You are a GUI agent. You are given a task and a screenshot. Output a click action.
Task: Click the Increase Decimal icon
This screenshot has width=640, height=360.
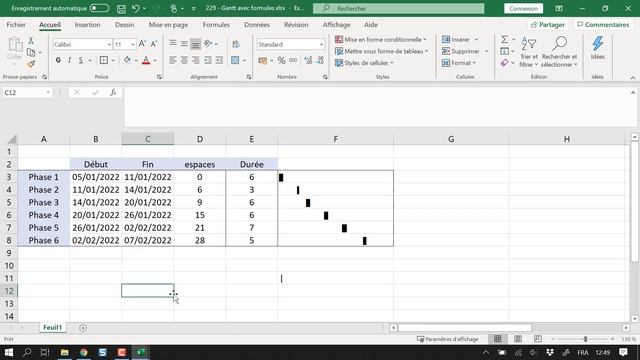click(308, 60)
